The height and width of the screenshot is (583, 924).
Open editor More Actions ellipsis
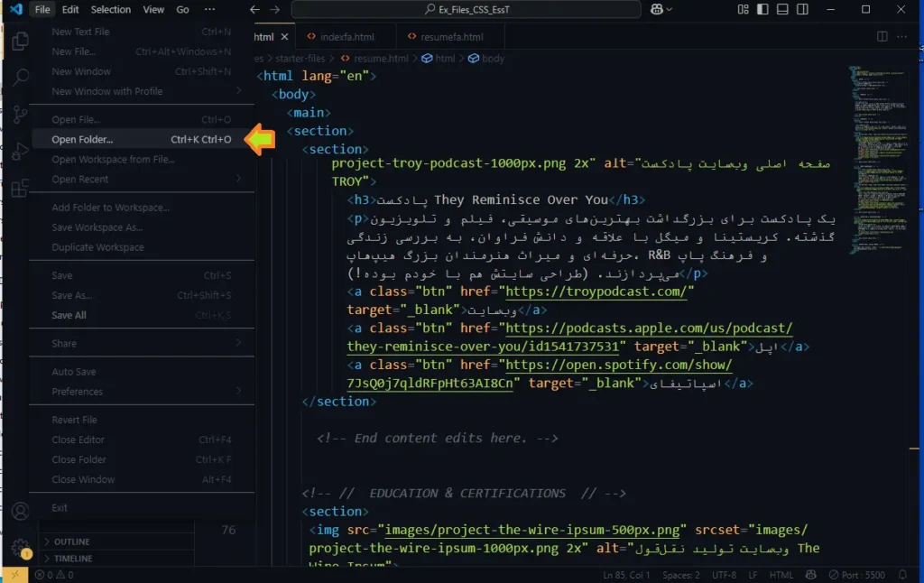901,36
